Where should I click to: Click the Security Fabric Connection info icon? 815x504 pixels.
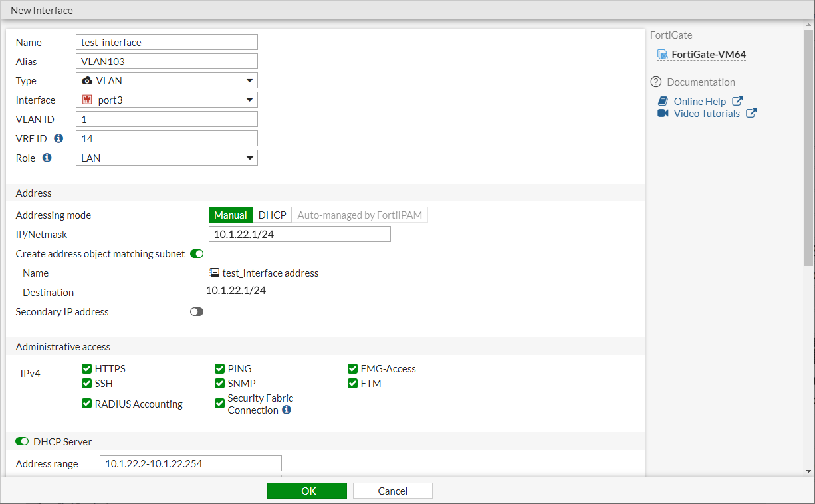tap(287, 410)
